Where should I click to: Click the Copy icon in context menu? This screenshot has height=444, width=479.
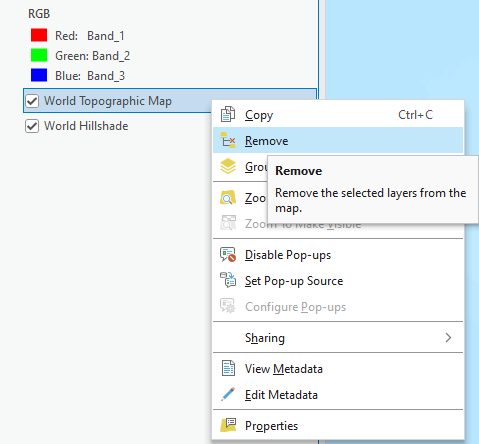[x=228, y=114]
